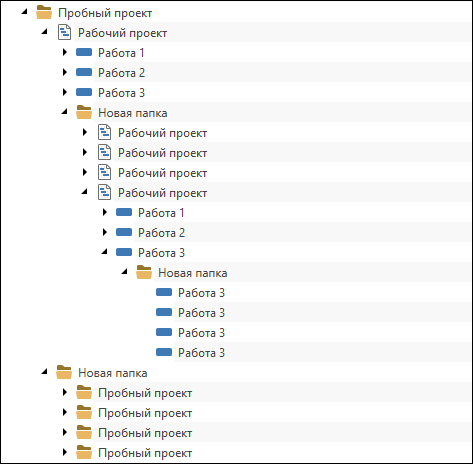Click folder icon of first Новая папка
The image size is (473, 464).
point(84,112)
